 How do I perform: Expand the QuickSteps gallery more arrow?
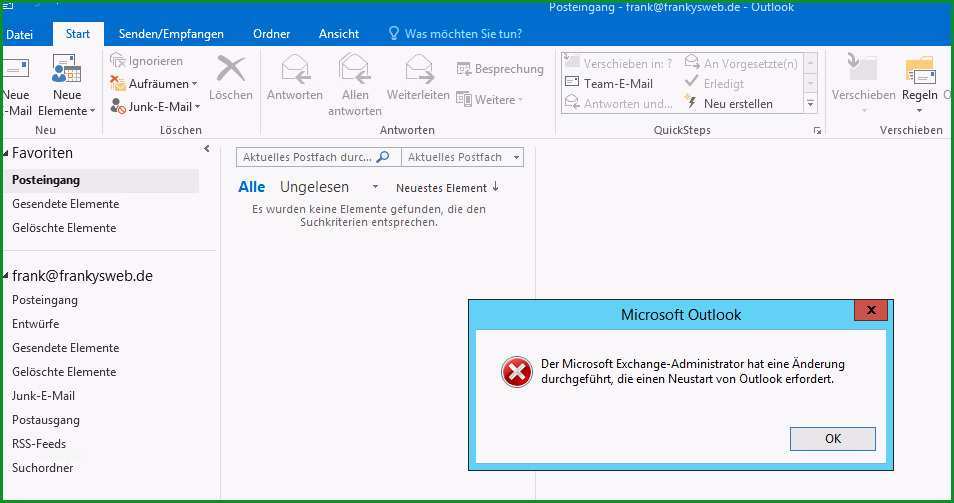pyautogui.click(x=810, y=104)
